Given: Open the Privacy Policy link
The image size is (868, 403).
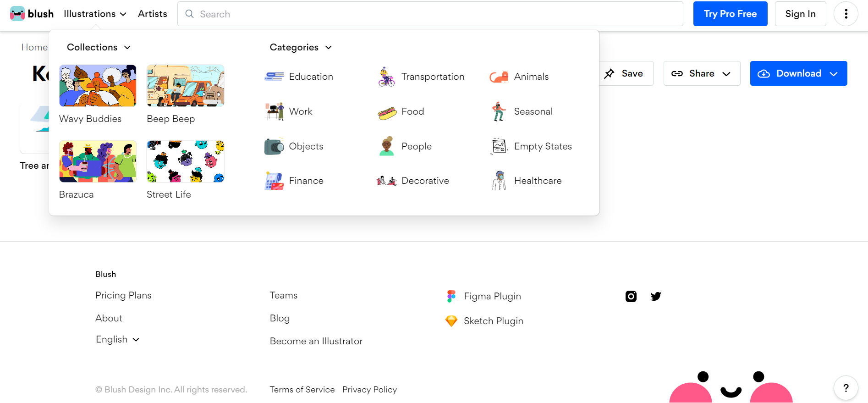Looking at the screenshot, I should point(369,390).
